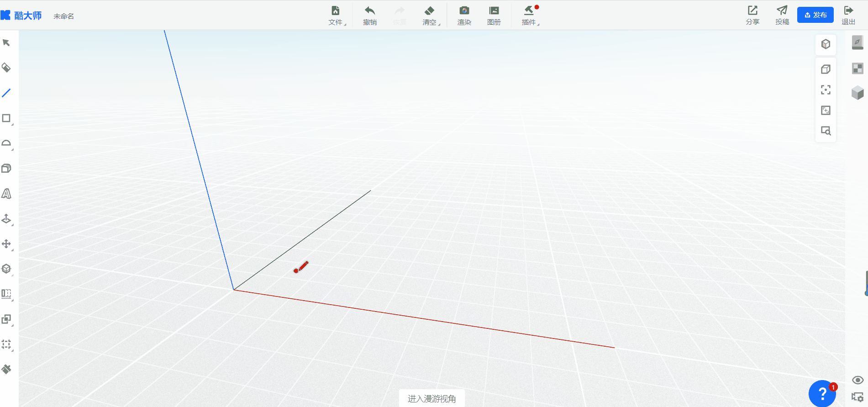868x407 pixels.
Task: Select the arrow selection tool
Action: pos(6,43)
